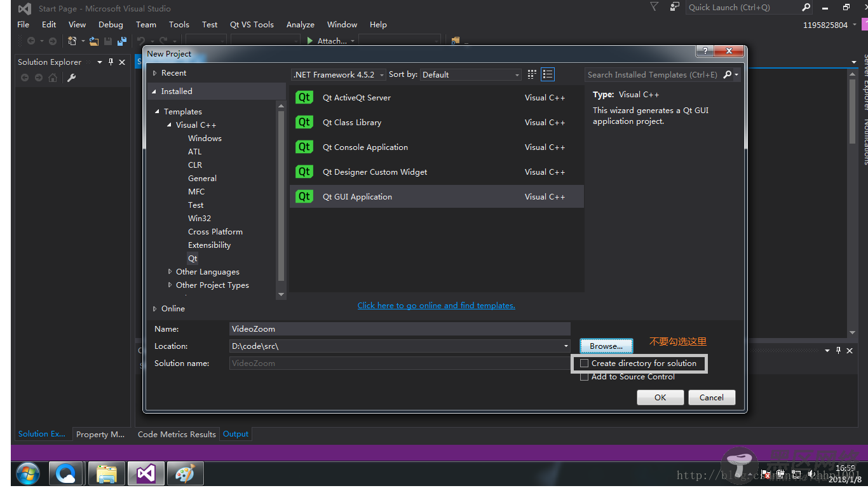
Task: Collapse the Templates tree node
Action: coord(158,112)
